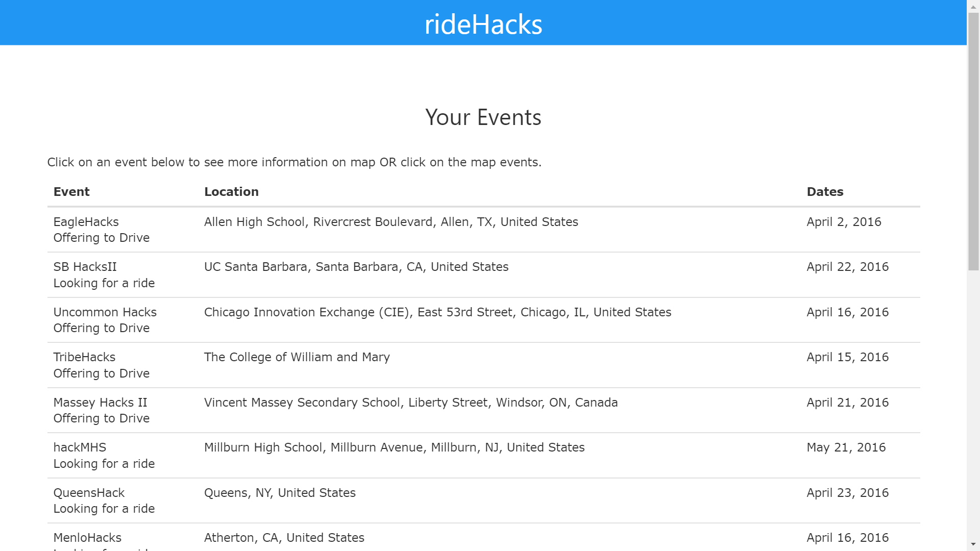The width and height of the screenshot is (980, 551).
Task: Click the rideHacks header title
Action: point(483,24)
